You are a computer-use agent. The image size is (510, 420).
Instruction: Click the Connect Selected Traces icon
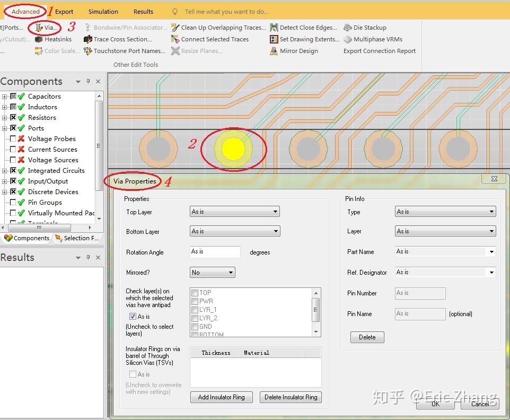175,39
